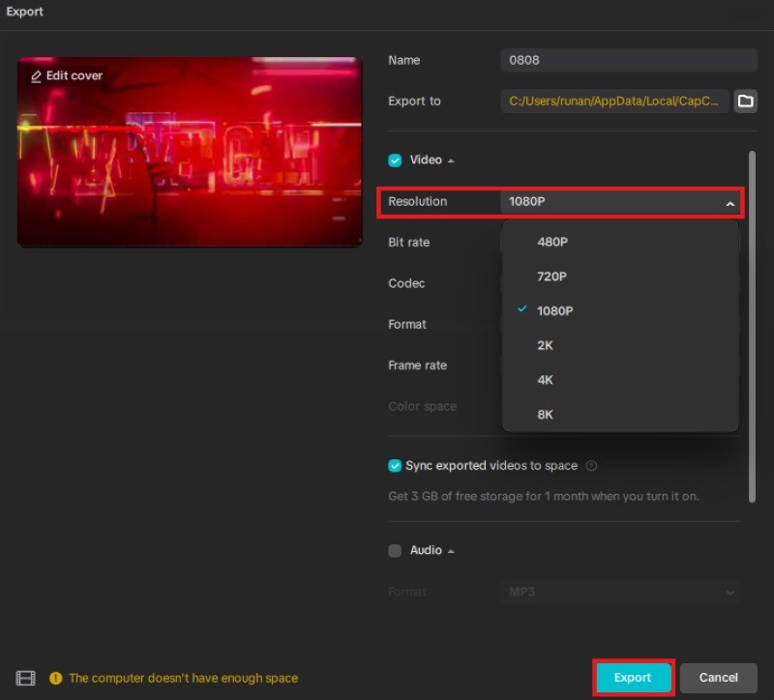Click the Cancel button
The height and width of the screenshot is (700, 774).
[718, 678]
